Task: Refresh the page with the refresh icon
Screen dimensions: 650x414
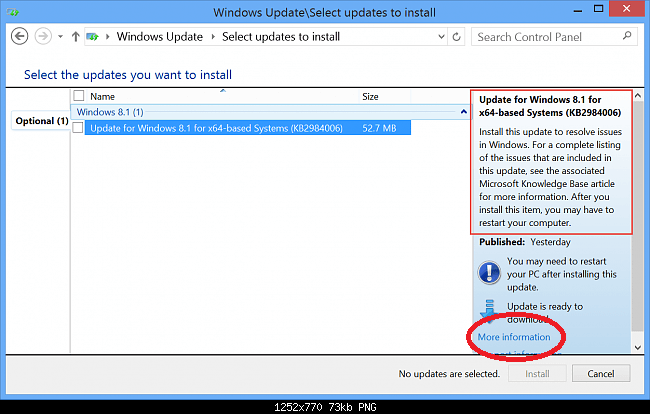Action: tap(456, 37)
